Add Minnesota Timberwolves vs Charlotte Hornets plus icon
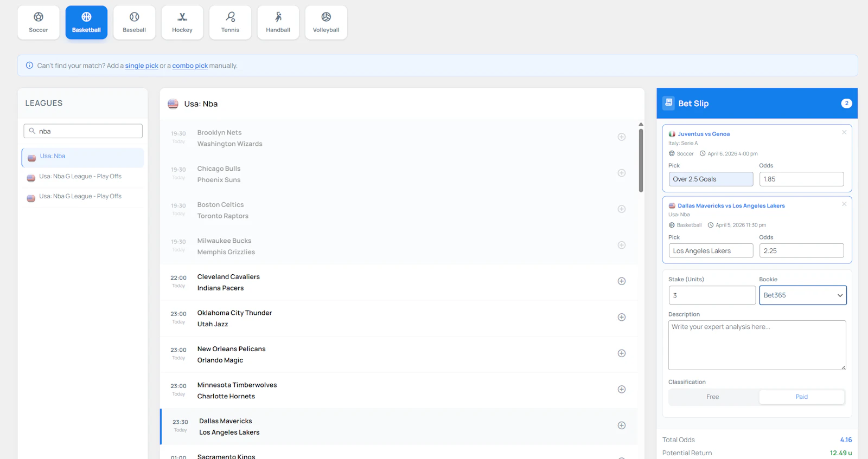This screenshot has height=459, width=868. [622, 389]
